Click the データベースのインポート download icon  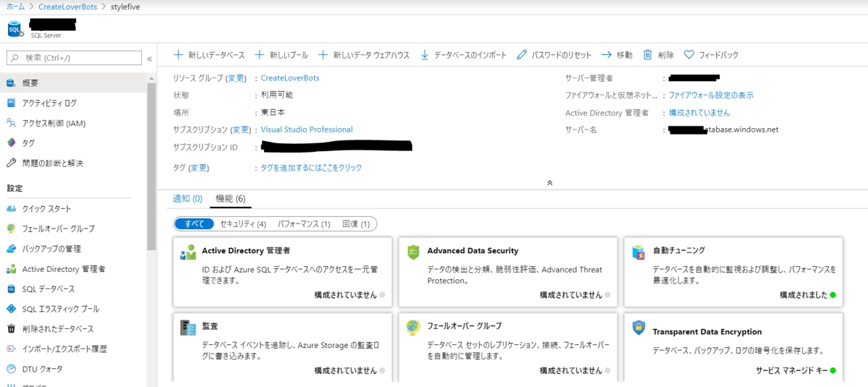click(x=425, y=55)
